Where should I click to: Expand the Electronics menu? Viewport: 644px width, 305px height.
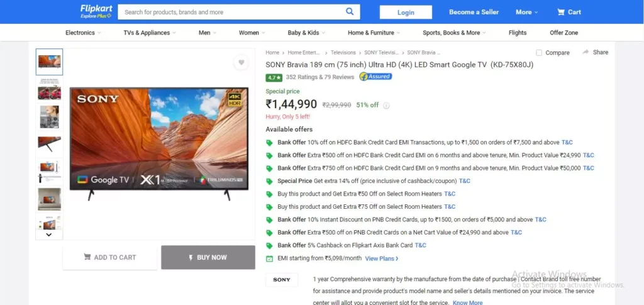coord(84,33)
